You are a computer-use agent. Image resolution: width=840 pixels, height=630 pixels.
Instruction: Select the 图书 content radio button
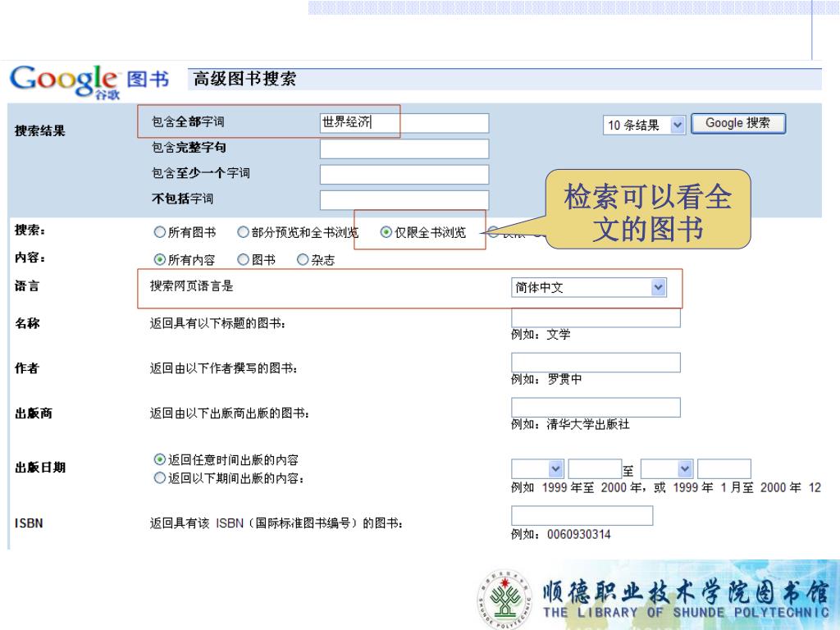click(x=243, y=260)
